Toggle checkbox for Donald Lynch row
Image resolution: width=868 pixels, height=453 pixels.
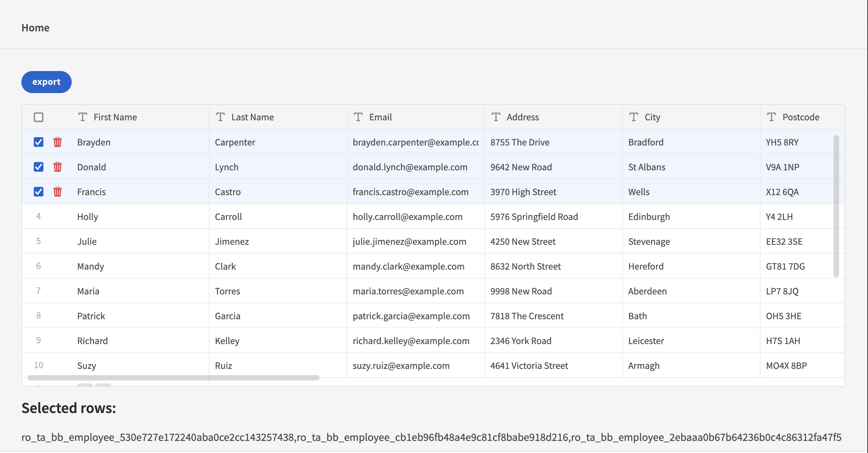(x=39, y=167)
